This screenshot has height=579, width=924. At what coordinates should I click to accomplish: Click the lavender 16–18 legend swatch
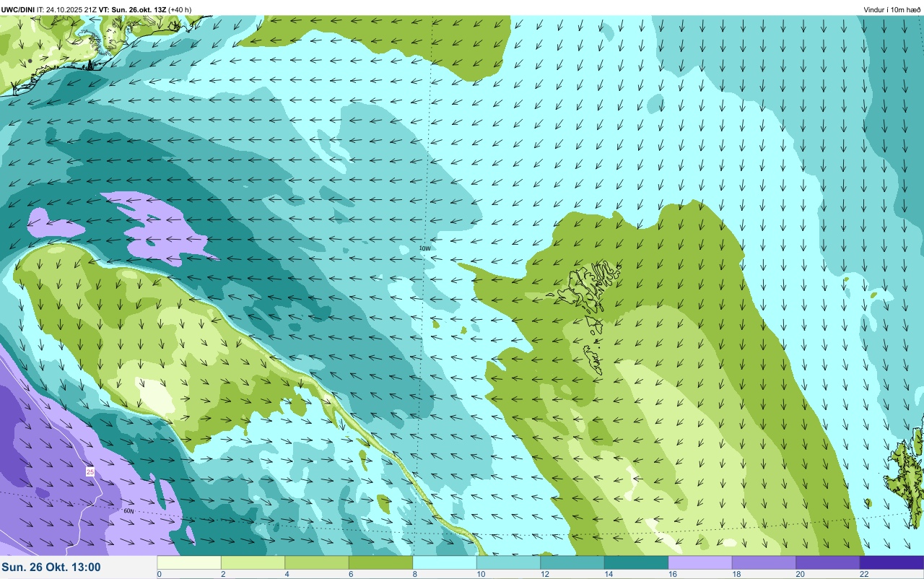700,562
